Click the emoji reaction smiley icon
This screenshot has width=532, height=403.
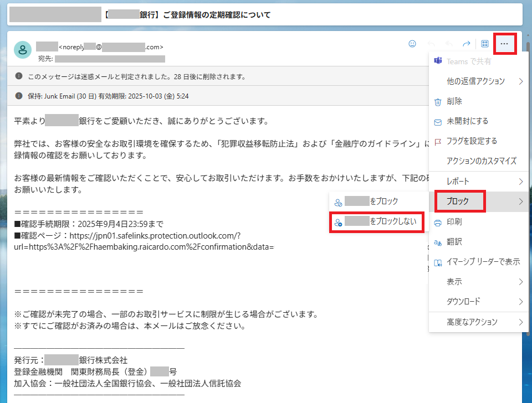coord(412,44)
